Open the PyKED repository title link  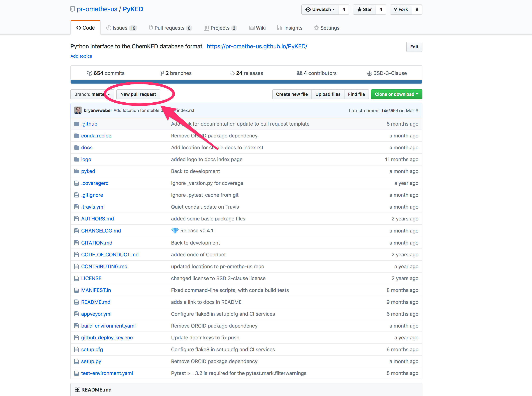click(x=133, y=9)
